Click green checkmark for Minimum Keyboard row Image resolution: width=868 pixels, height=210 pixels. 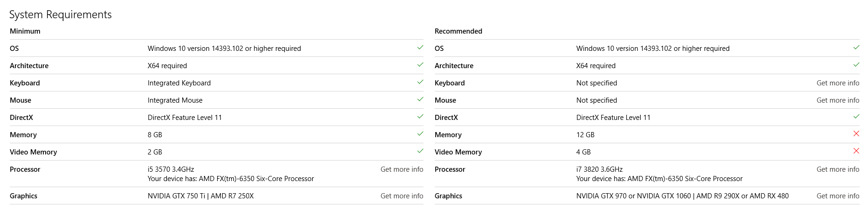coord(420,82)
